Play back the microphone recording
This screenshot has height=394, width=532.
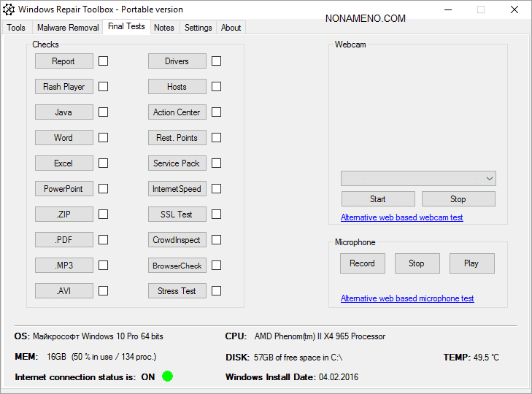point(471,263)
